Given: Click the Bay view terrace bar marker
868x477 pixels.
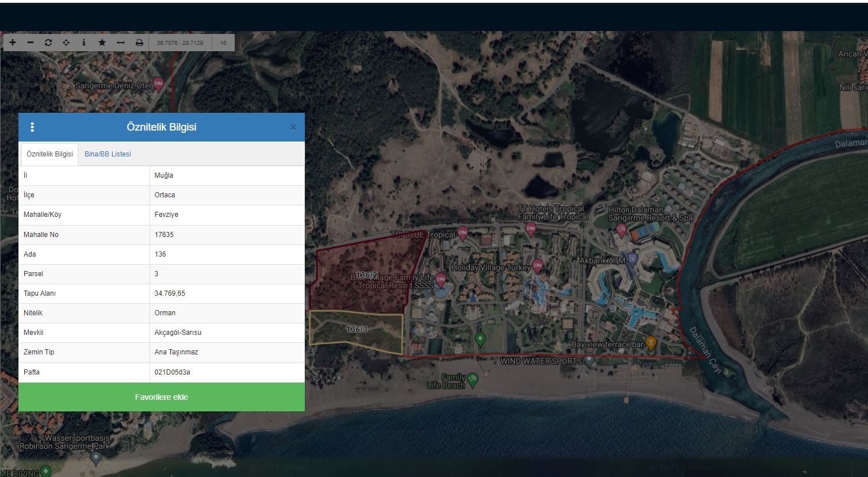Looking at the screenshot, I should [651, 342].
